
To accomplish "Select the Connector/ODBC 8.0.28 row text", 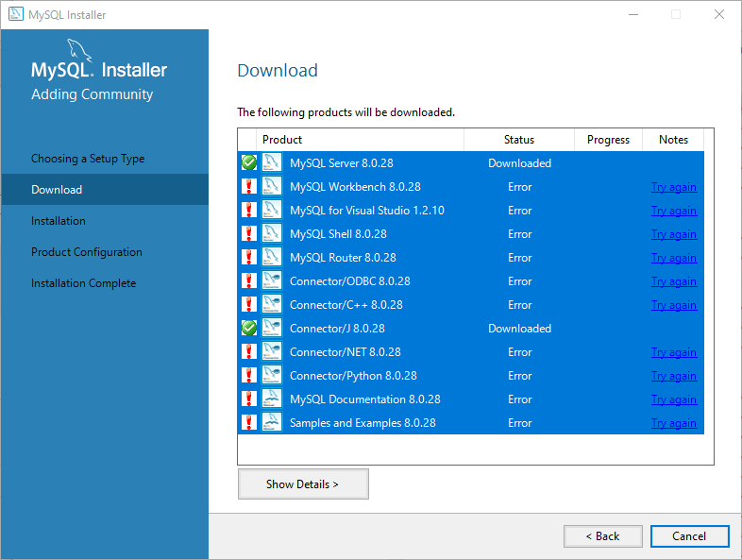I will click(350, 281).
